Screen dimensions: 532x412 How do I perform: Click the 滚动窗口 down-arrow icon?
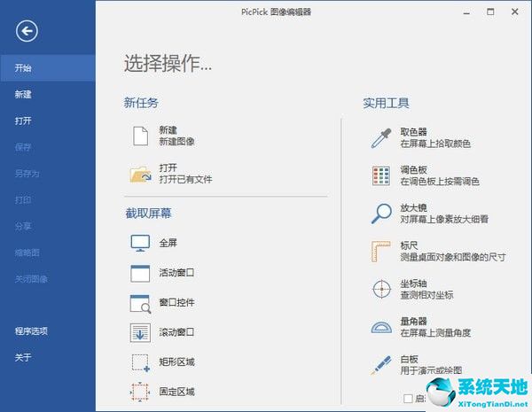click(140, 332)
